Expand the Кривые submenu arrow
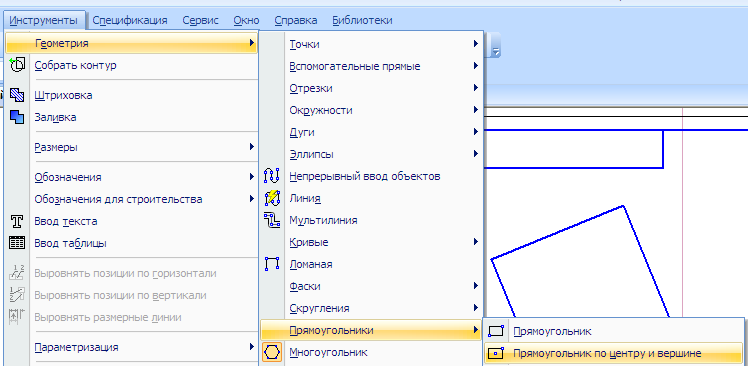Image resolution: width=748 pixels, height=366 pixels. point(476,241)
